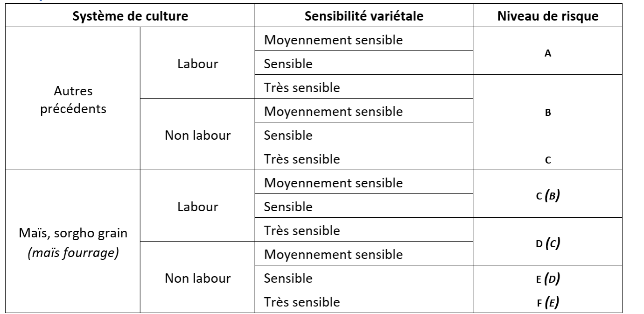This screenshot has width=644, height=314.
Task: Select the "Sensibilité variétale" header cell
Action: [364, 15]
